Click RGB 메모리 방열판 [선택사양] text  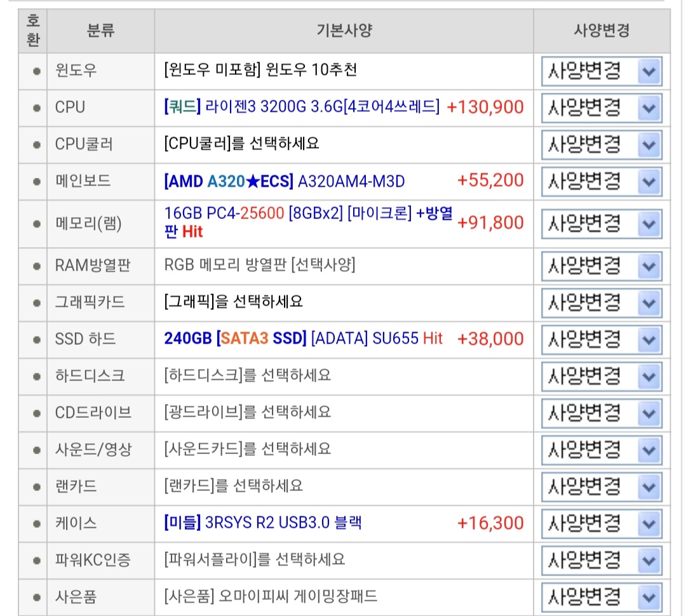point(259,265)
